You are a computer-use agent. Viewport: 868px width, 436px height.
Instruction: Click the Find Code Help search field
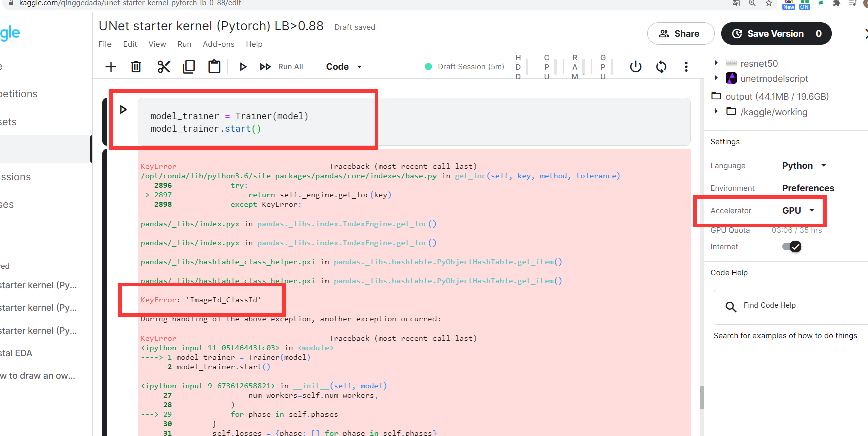(792, 307)
